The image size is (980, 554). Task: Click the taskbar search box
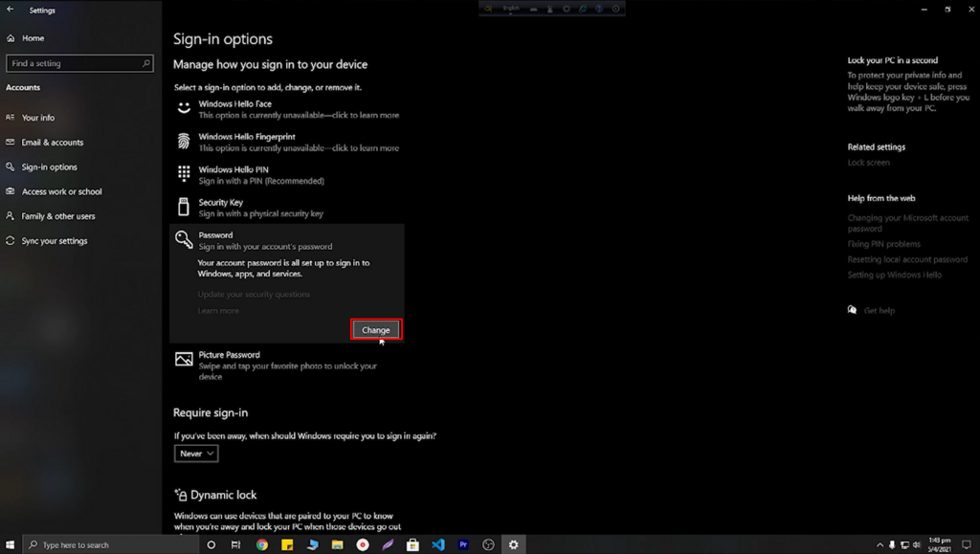111,544
